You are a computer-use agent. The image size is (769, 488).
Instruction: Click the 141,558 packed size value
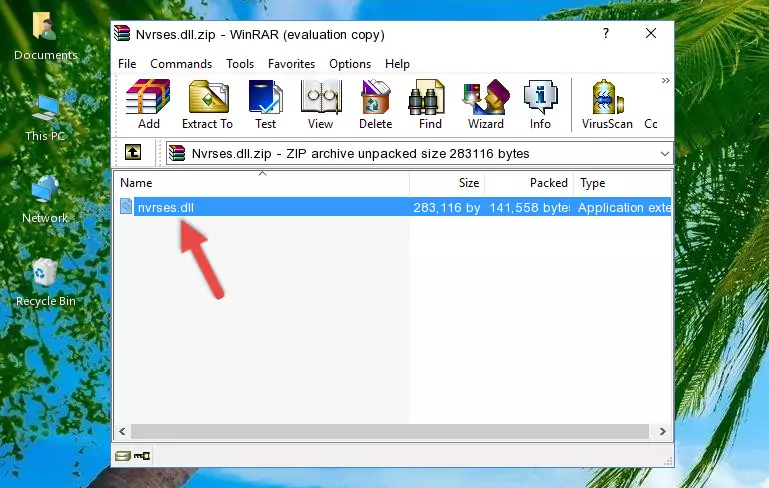[x=530, y=207]
